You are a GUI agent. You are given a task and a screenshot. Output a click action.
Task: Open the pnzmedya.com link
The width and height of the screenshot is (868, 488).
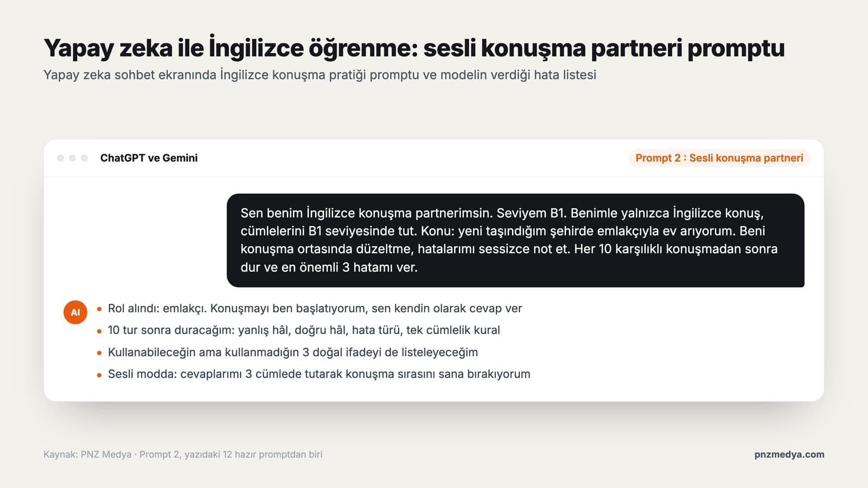(x=789, y=454)
